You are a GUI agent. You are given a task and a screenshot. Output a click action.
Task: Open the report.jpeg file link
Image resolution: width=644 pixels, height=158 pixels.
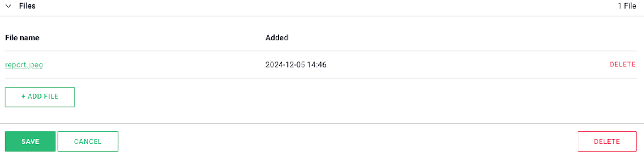(24, 65)
